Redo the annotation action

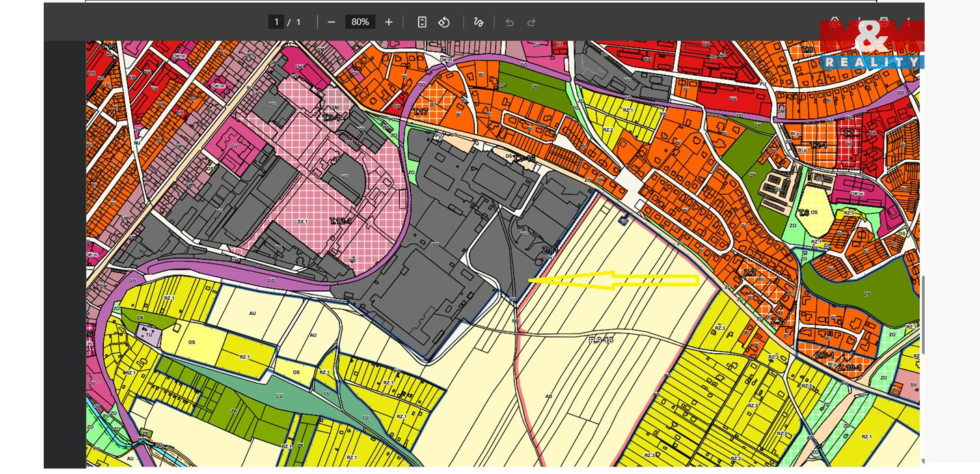click(x=531, y=22)
